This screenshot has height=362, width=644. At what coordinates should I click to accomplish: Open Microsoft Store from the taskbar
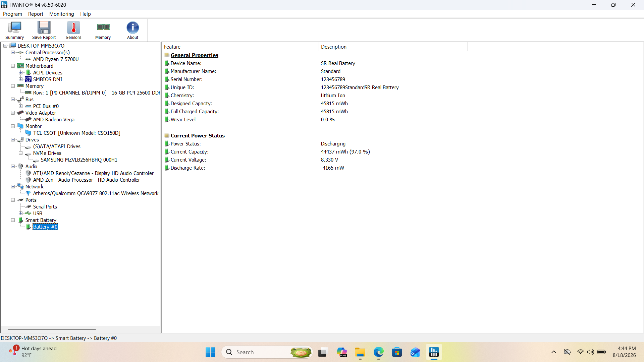click(397, 352)
